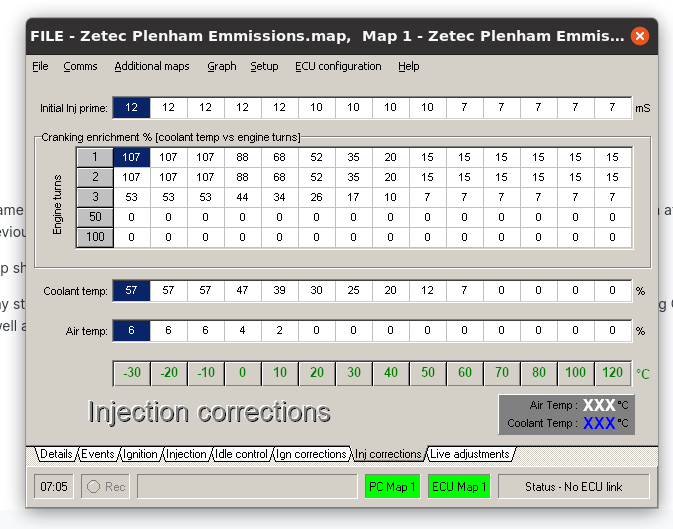Click engine turns row header 100
The height and width of the screenshot is (529, 673).
95,237
